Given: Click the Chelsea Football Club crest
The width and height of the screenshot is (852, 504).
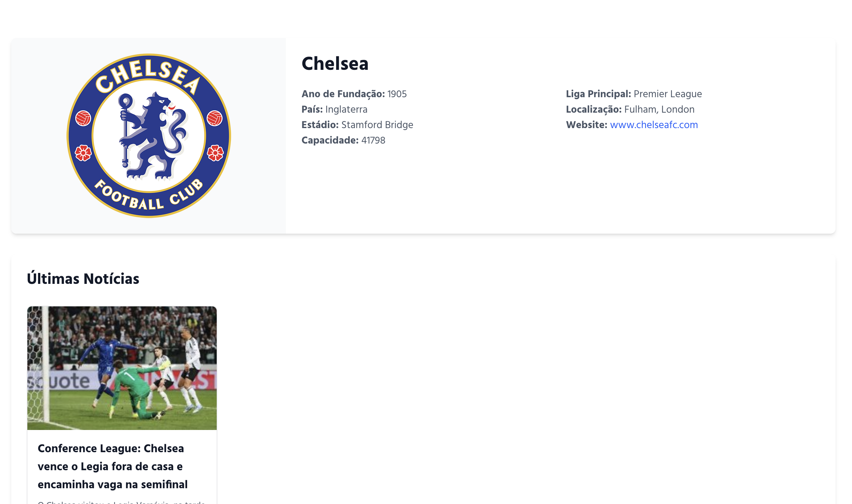Looking at the screenshot, I should tap(148, 135).
